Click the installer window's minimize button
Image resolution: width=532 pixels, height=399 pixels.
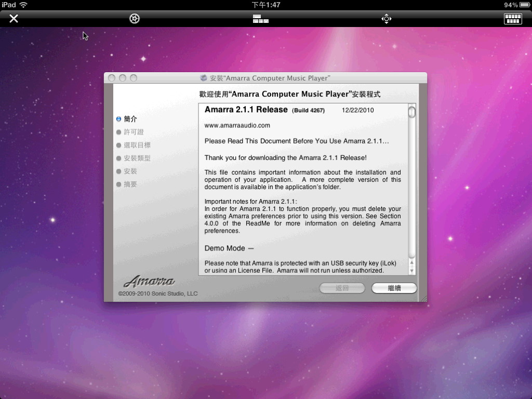coord(123,78)
